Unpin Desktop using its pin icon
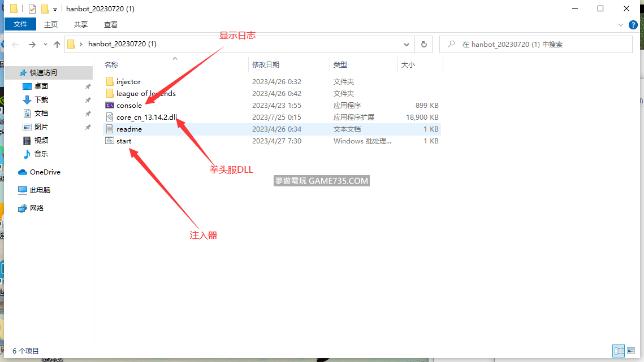644x362 pixels. [88, 86]
